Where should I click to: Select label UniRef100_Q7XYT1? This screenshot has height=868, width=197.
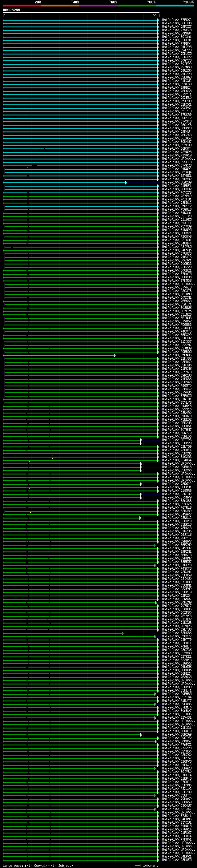coord(177,94)
